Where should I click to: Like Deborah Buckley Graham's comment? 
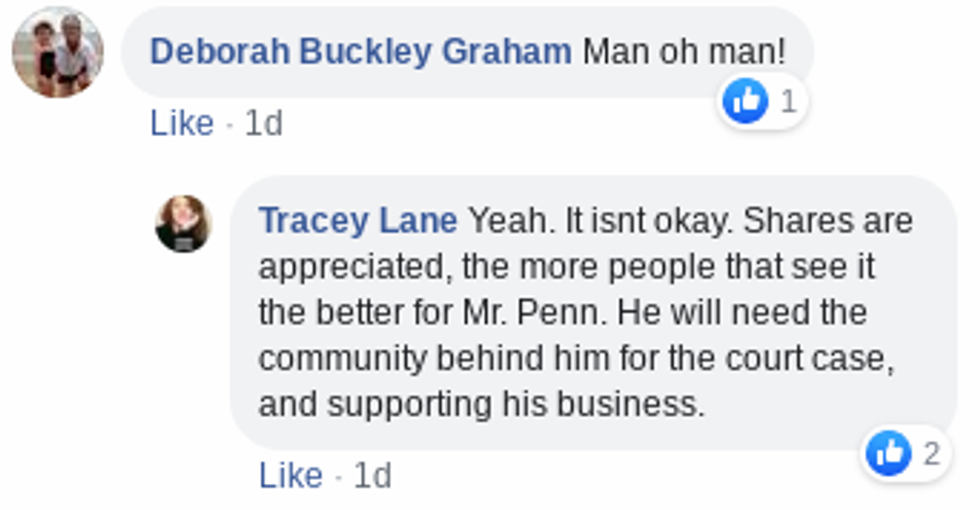point(182,123)
